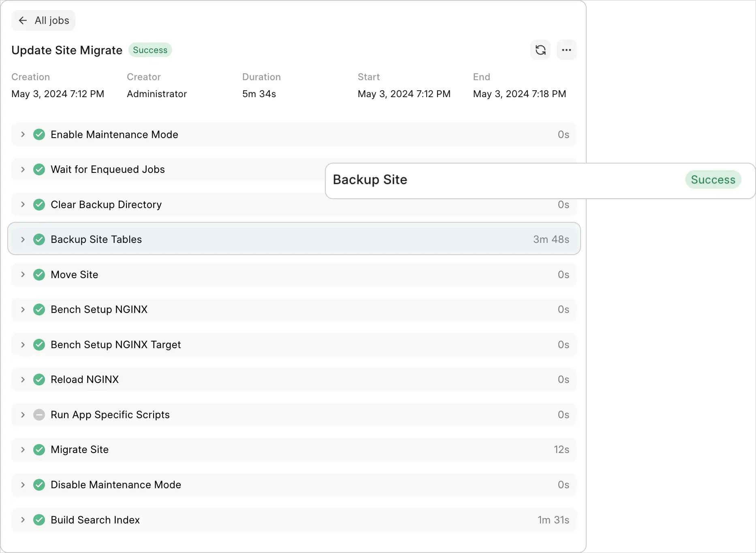Click the success checkmark on Disable Maintenance Mode

click(x=39, y=485)
